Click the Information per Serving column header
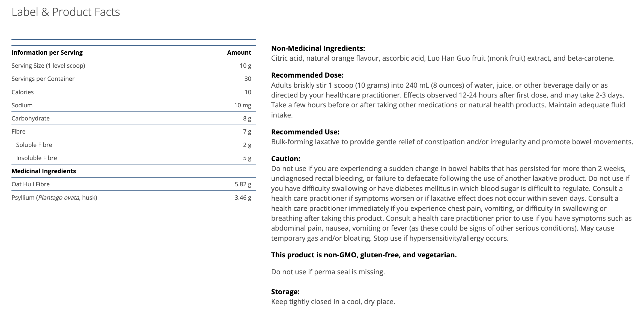Image resolution: width=644 pixels, height=312 pixels. tap(47, 52)
